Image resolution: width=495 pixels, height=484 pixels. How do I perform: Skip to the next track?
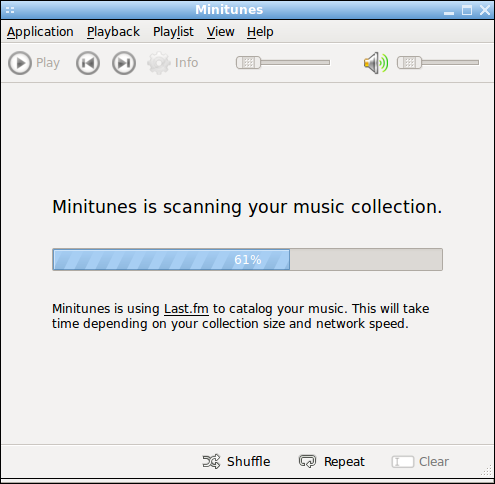click(x=124, y=63)
